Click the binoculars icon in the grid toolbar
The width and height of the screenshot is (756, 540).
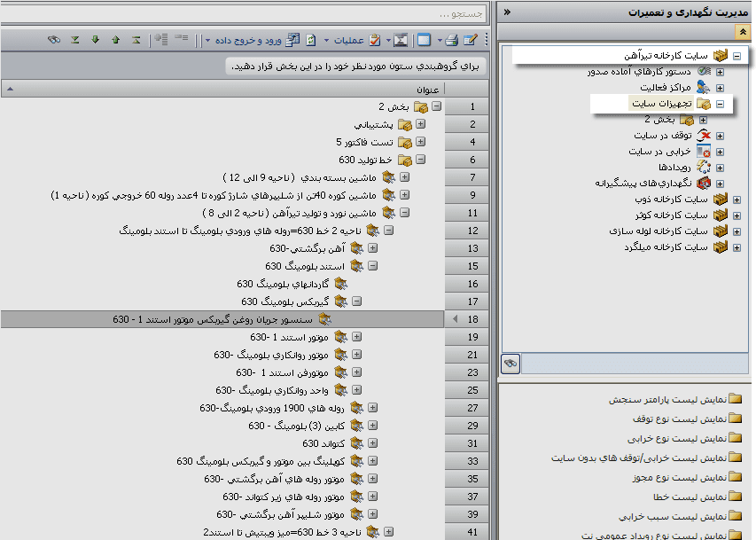(53, 40)
